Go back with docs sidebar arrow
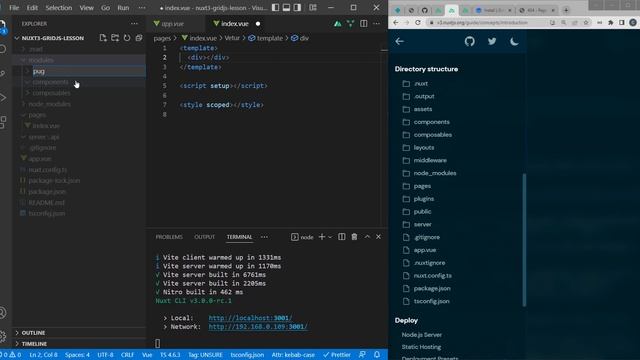Screen dimensions: 640x360 [400, 41]
